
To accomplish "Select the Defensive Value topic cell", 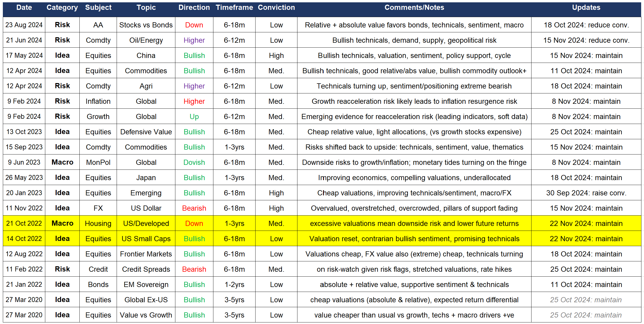I will [146, 132].
